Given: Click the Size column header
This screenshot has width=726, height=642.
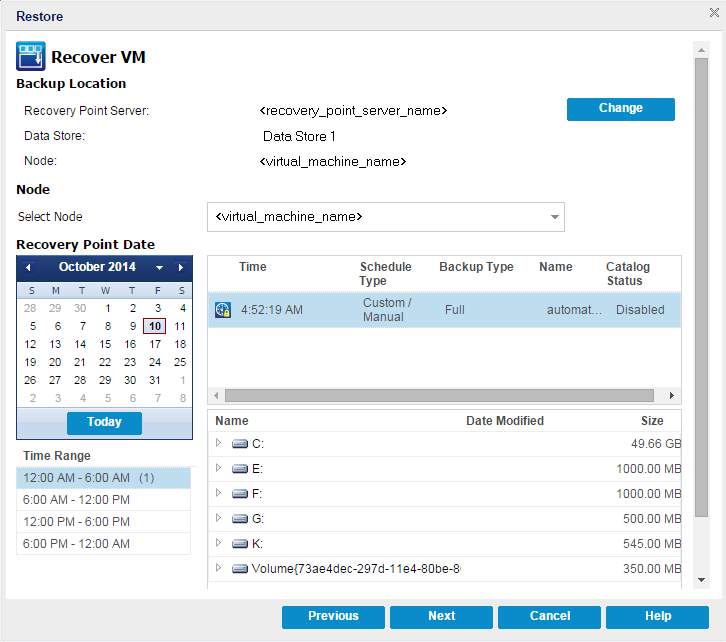Looking at the screenshot, I should [652, 421].
